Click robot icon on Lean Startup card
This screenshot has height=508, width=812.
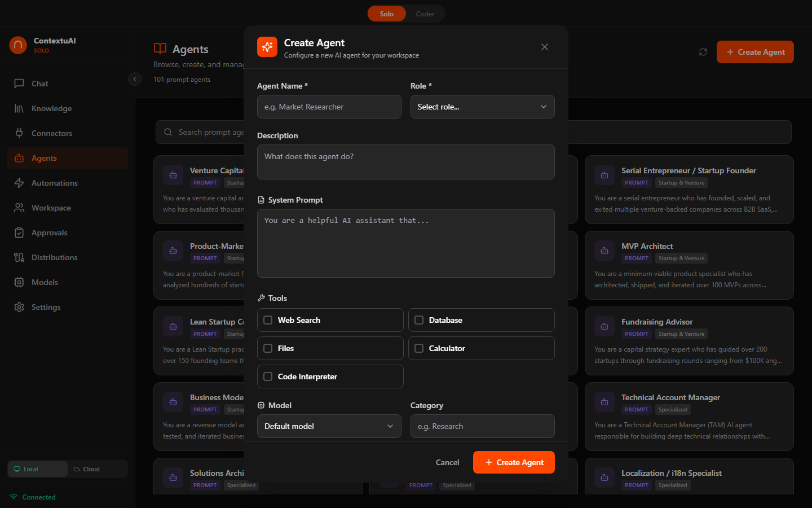[173, 326]
